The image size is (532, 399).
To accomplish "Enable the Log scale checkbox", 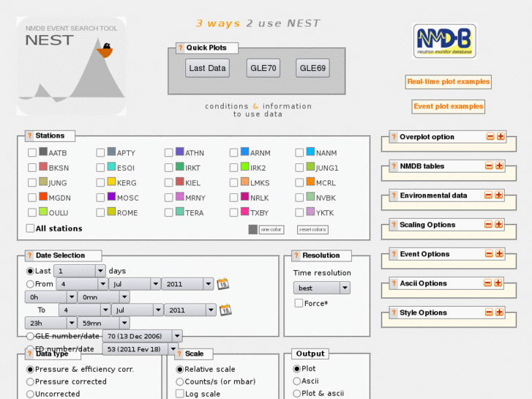I will click(x=180, y=394).
